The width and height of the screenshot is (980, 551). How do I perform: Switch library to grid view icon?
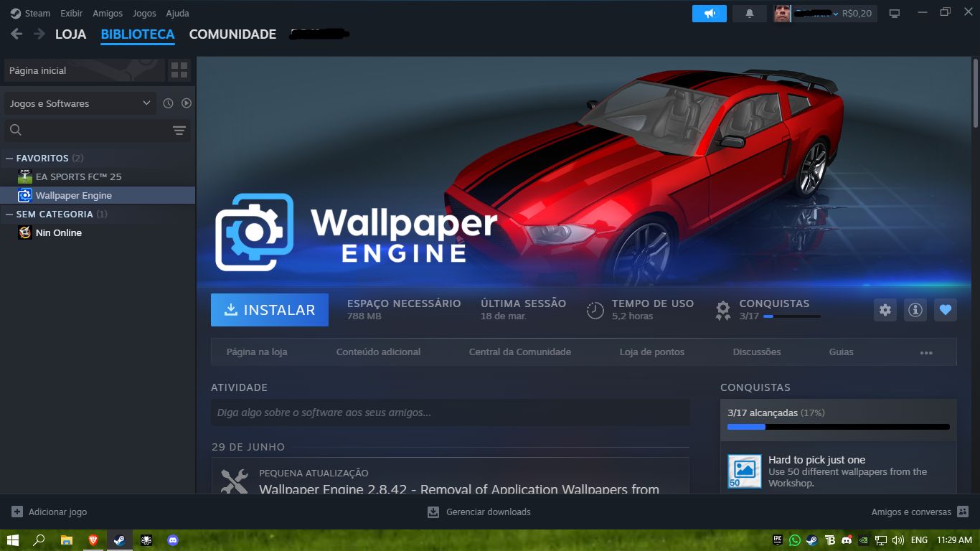pos(179,70)
